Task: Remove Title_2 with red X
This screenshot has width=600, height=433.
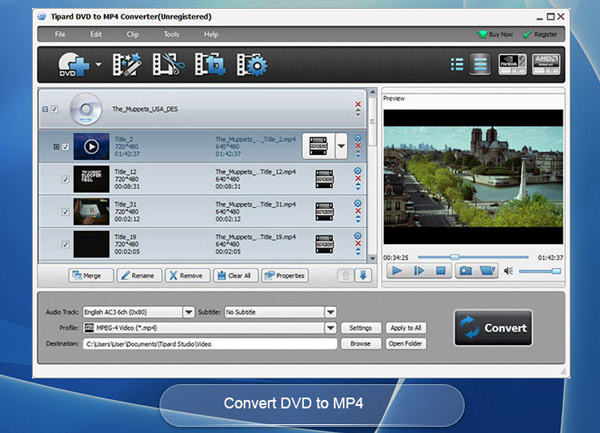Action: pyautogui.click(x=358, y=146)
